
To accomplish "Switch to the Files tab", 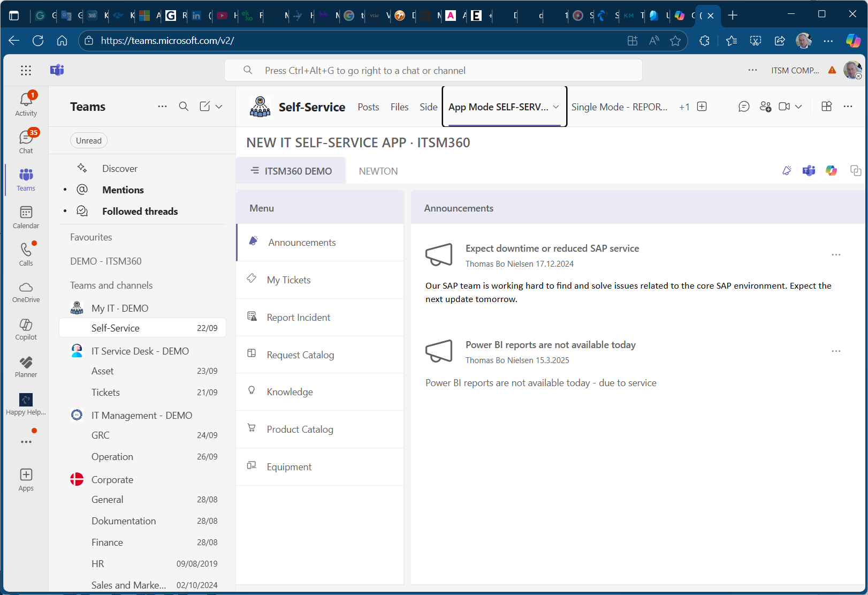I will pos(399,107).
